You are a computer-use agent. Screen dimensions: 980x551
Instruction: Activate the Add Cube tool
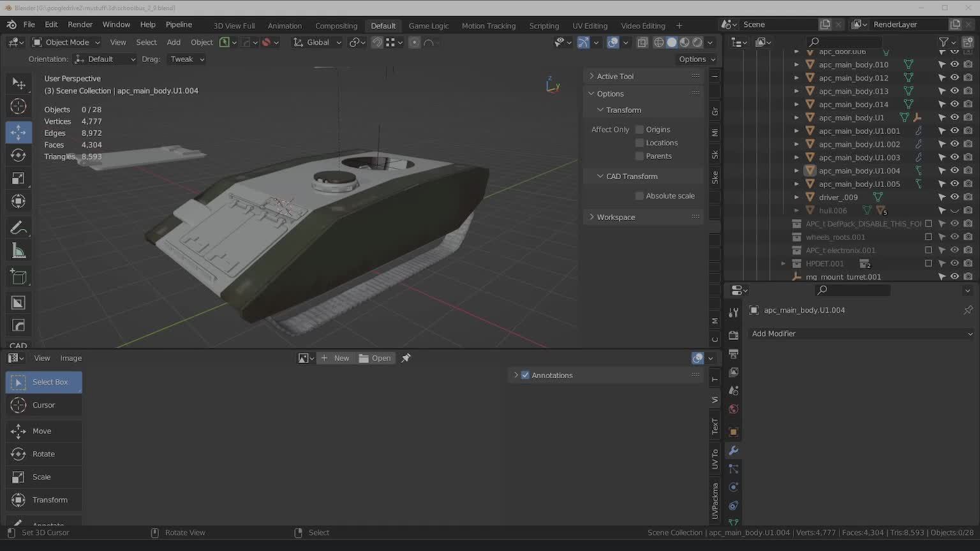click(x=19, y=277)
